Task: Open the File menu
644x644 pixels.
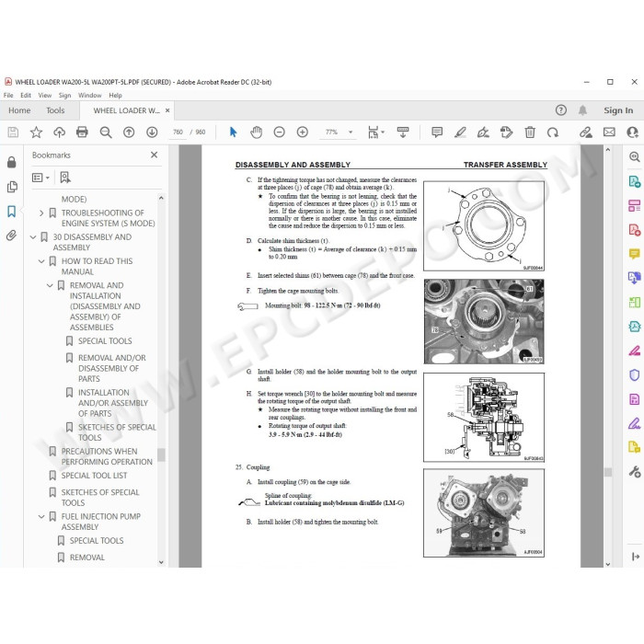Action: tap(8, 95)
